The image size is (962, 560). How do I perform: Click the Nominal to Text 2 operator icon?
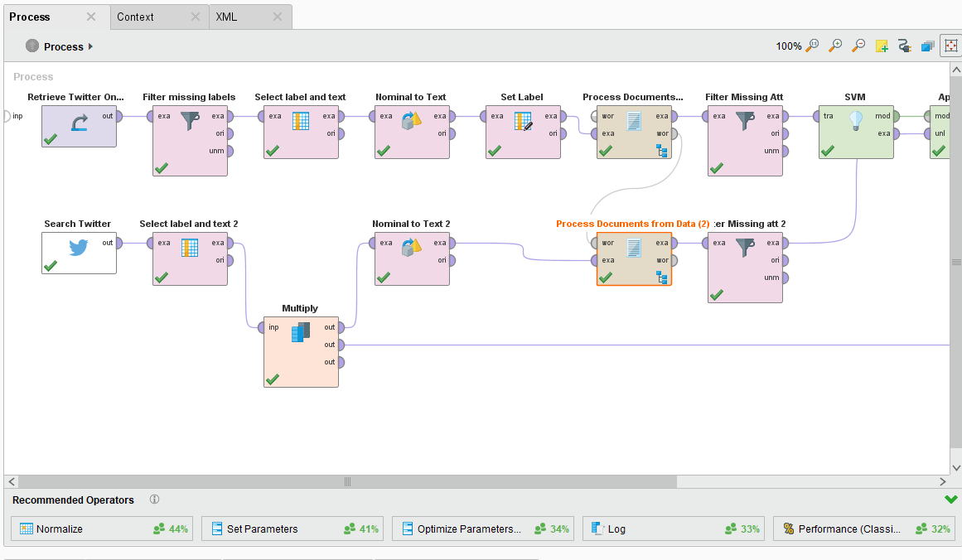coord(412,248)
